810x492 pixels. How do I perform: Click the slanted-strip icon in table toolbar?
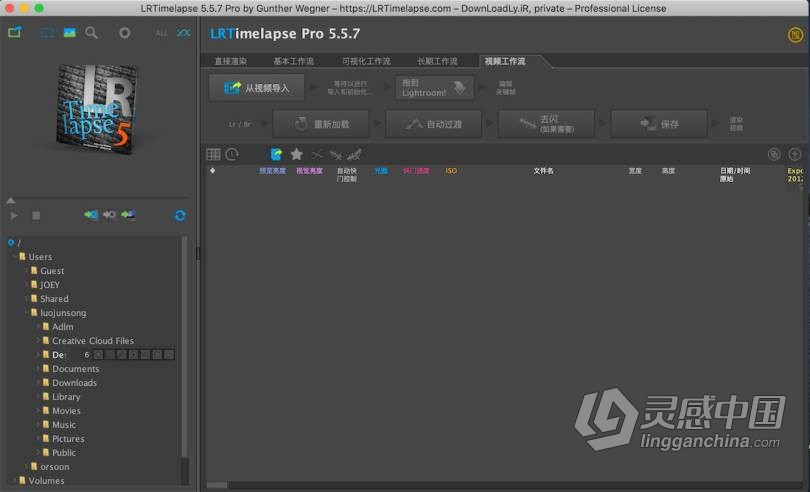tap(336, 155)
